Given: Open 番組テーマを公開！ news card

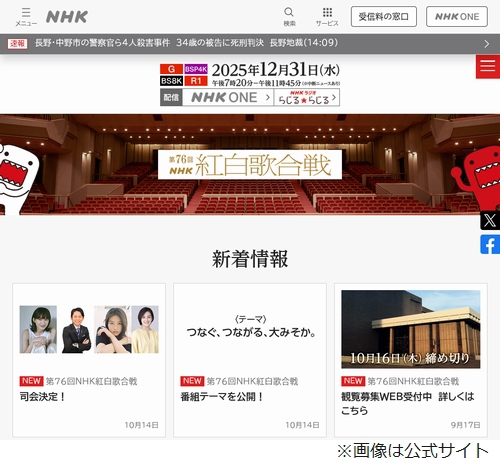Looking at the screenshot, I should pos(250,360).
